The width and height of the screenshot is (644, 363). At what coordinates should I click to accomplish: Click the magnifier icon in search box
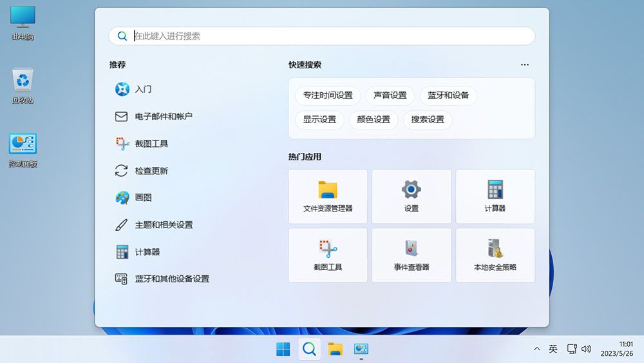pos(122,36)
